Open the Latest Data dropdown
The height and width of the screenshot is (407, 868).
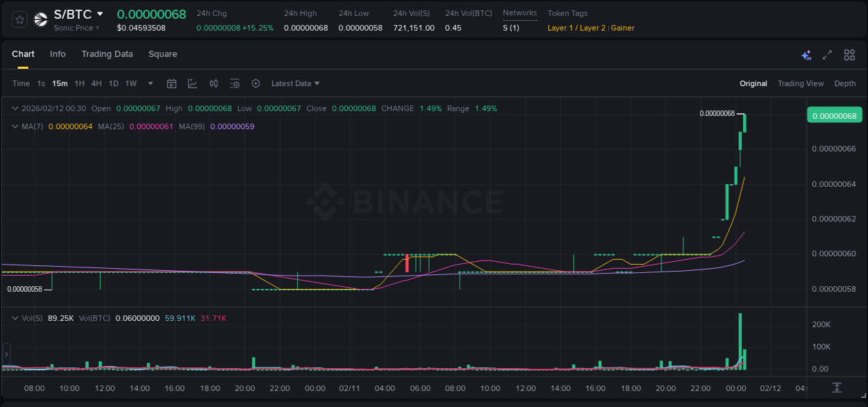295,83
